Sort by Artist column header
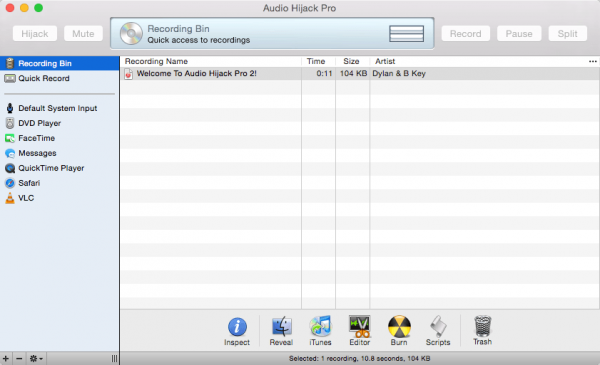 click(478, 61)
